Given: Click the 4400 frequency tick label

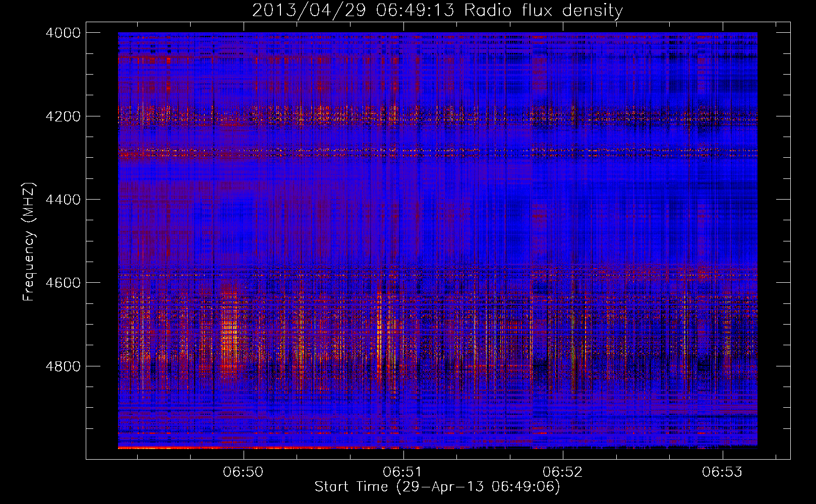Looking at the screenshot, I should [x=63, y=200].
